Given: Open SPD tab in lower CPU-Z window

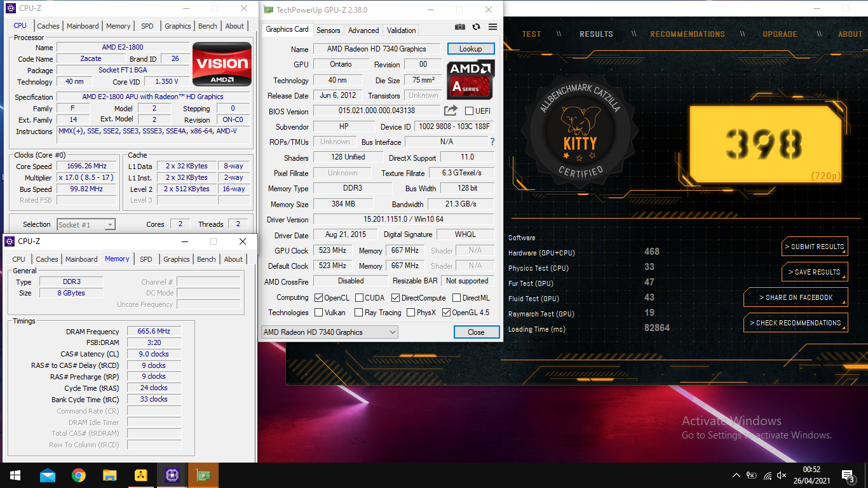Looking at the screenshot, I should pyautogui.click(x=146, y=259).
